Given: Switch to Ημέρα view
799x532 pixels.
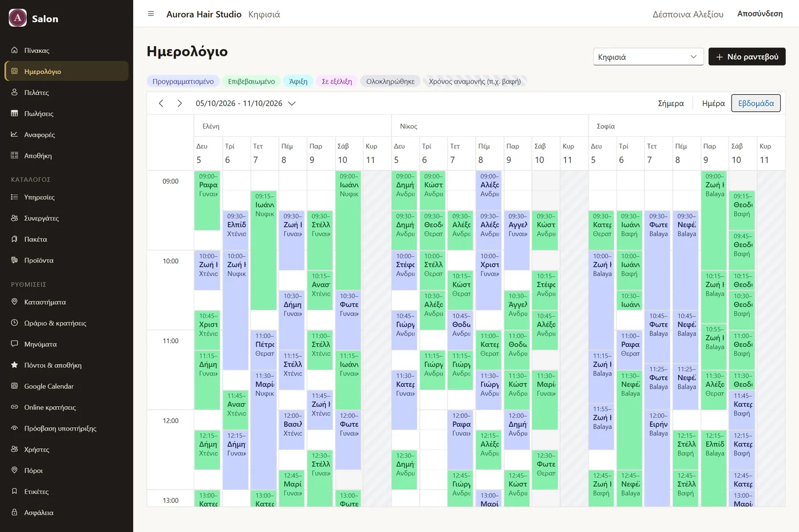Looking at the screenshot, I should point(713,103).
